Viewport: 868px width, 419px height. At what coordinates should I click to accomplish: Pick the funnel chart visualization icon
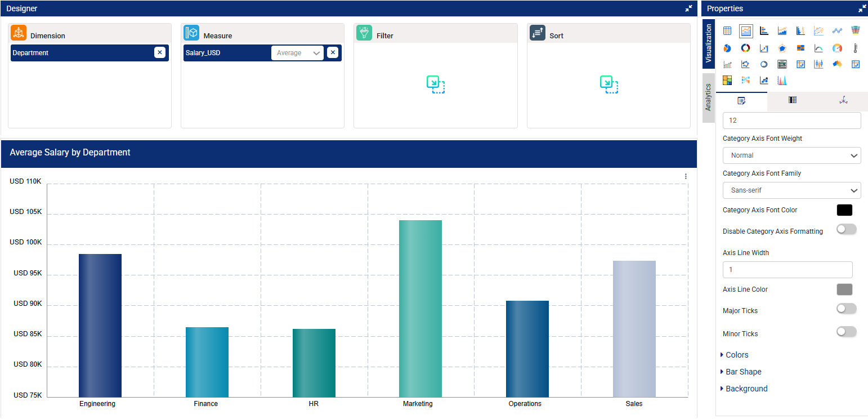pos(855,31)
